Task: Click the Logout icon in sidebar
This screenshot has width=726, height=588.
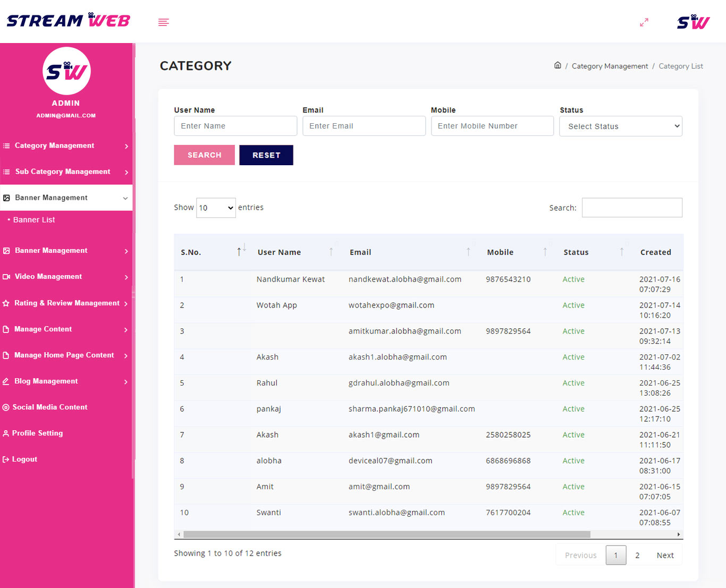Action: tap(6, 459)
